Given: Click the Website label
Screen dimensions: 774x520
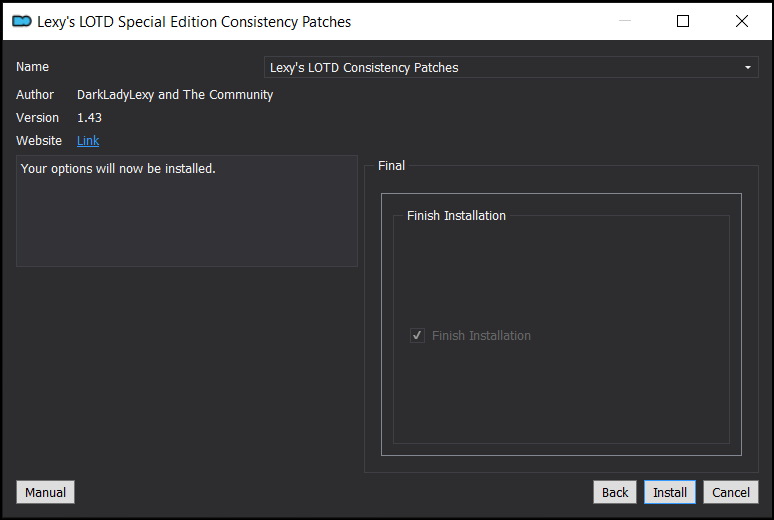Looking at the screenshot, I should pos(39,141).
